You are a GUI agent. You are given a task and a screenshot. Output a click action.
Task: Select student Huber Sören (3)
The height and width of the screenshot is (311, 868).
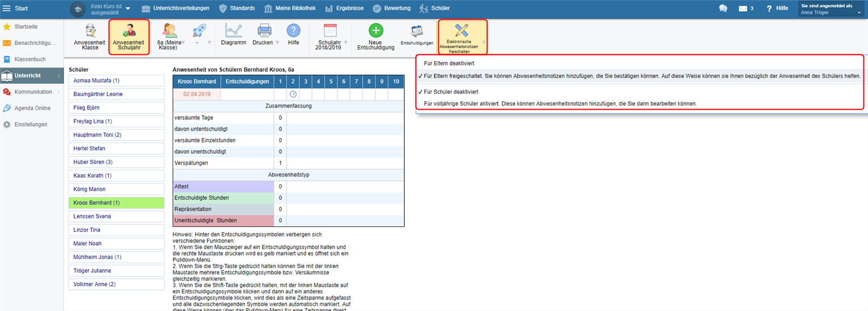pyautogui.click(x=116, y=162)
